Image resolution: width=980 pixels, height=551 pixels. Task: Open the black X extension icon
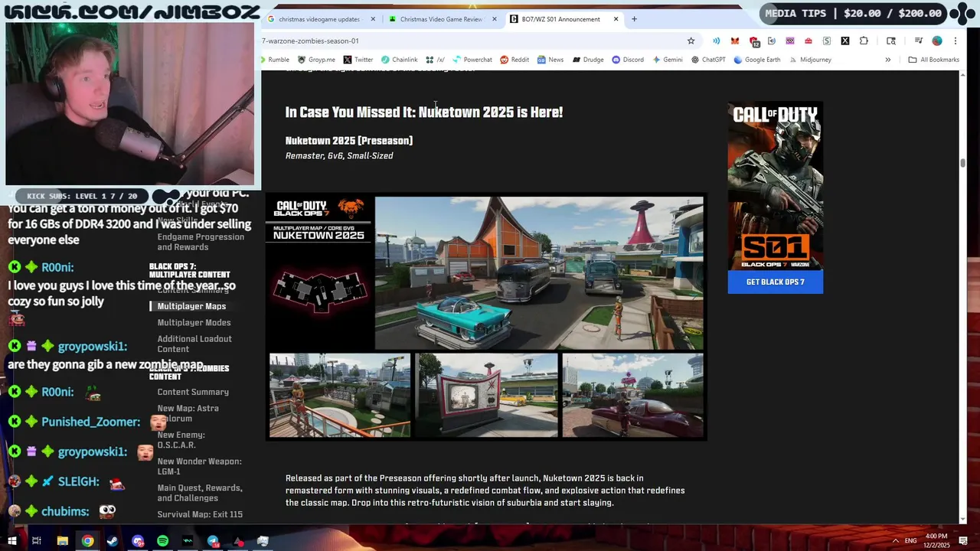[x=845, y=41]
